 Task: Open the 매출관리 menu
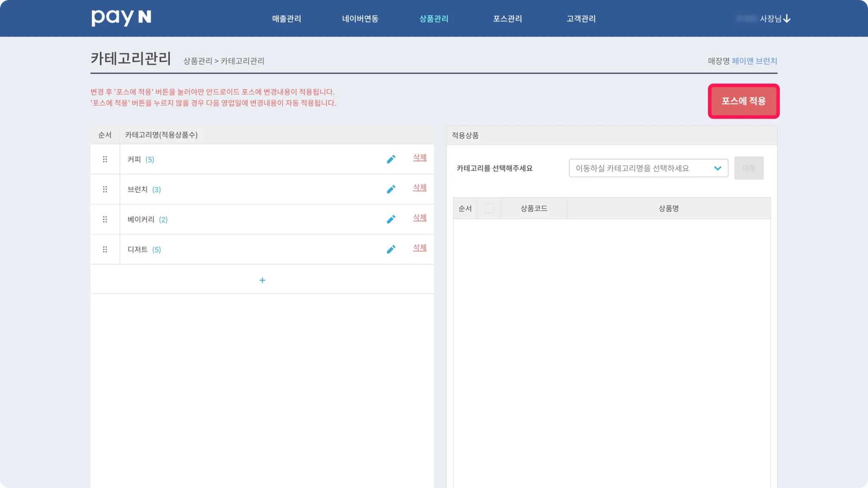click(x=287, y=19)
